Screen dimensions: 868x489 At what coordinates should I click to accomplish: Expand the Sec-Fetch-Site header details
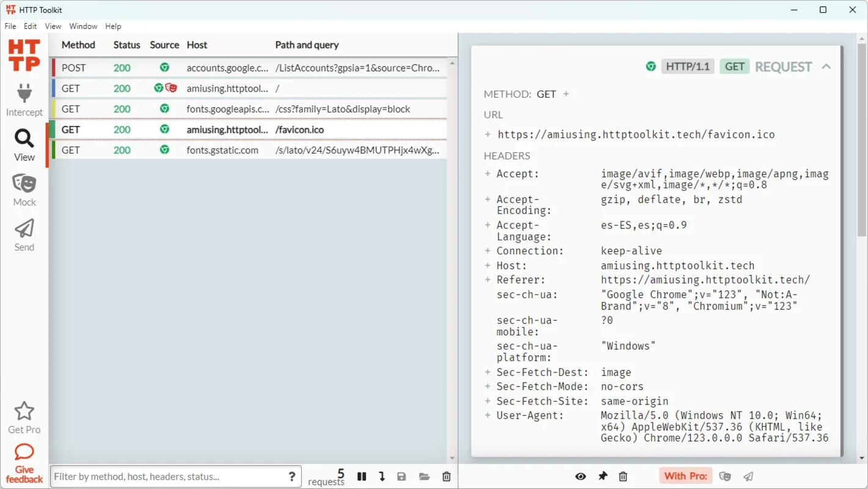coord(487,401)
